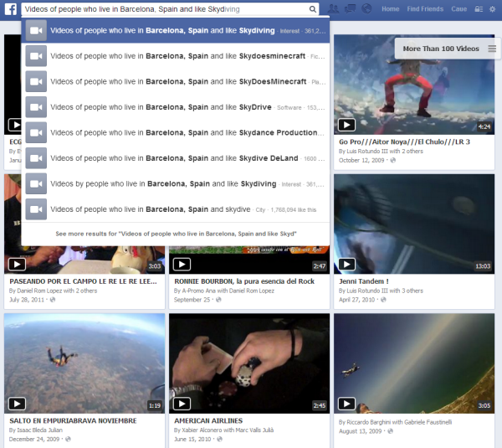The height and width of the screenshot is (448, 502).
Task: Click the See more results link
Action: pos(176,234)
